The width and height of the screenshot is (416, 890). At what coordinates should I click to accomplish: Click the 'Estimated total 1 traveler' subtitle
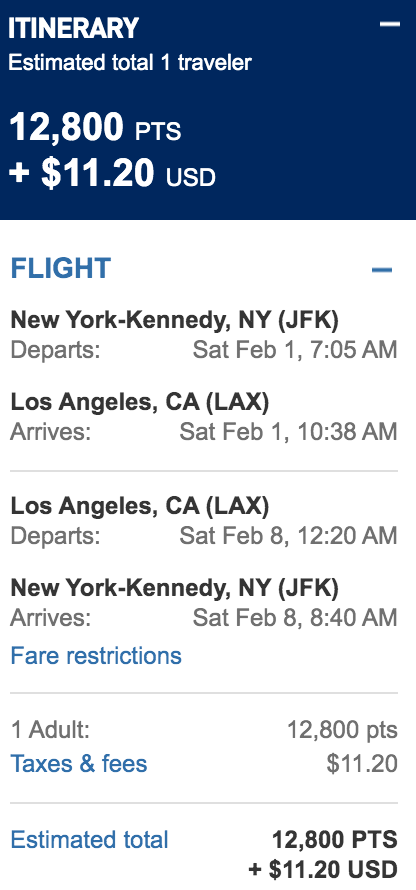(130, 62)
